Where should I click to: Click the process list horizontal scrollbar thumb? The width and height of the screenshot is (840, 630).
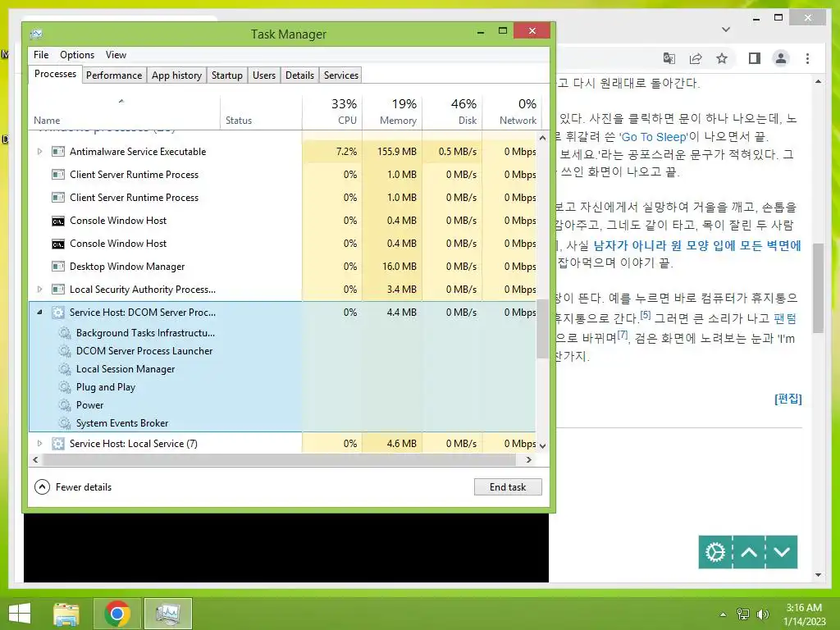pos(279,459)
